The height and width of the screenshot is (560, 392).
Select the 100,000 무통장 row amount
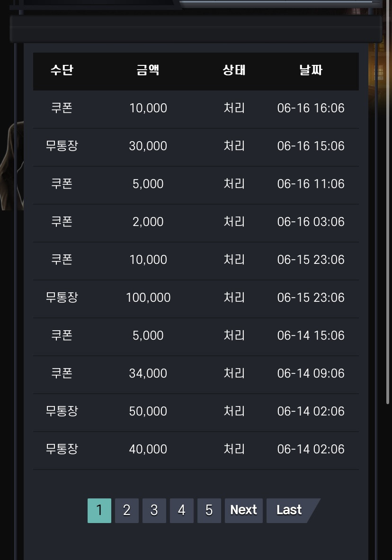point(148,298)
